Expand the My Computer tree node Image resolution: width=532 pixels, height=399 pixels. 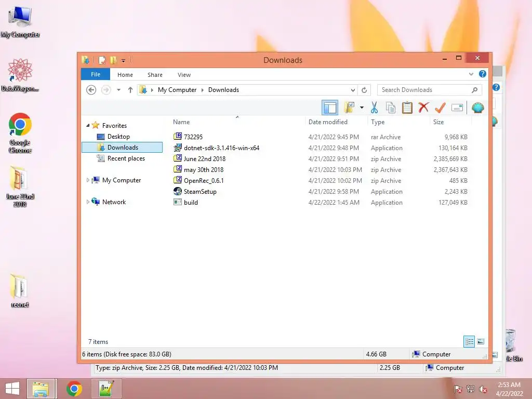[88, 180]
